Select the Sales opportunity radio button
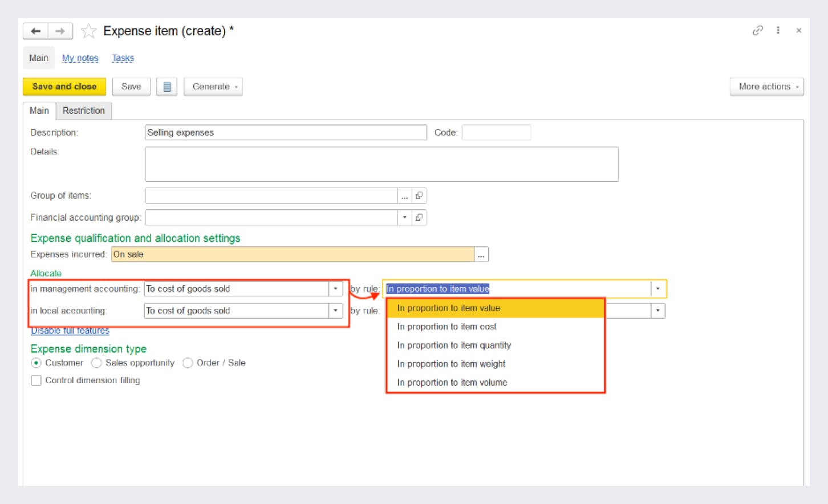 tap(96, 363)
